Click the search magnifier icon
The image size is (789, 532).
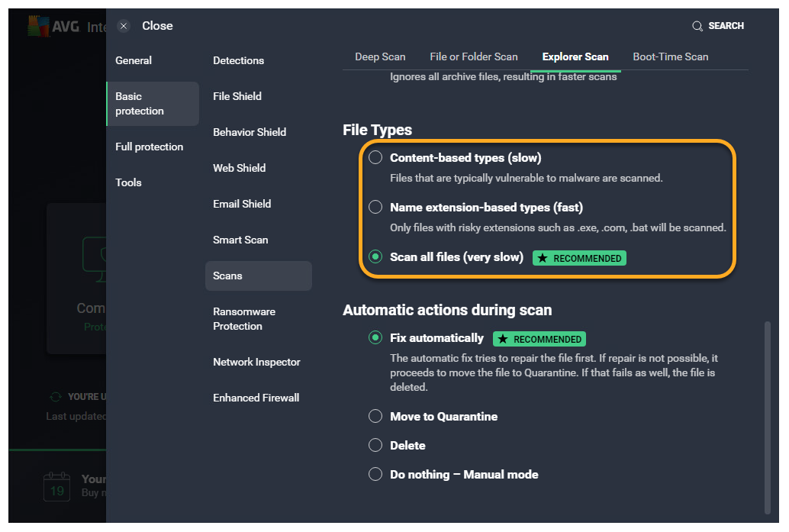(697, 26)
